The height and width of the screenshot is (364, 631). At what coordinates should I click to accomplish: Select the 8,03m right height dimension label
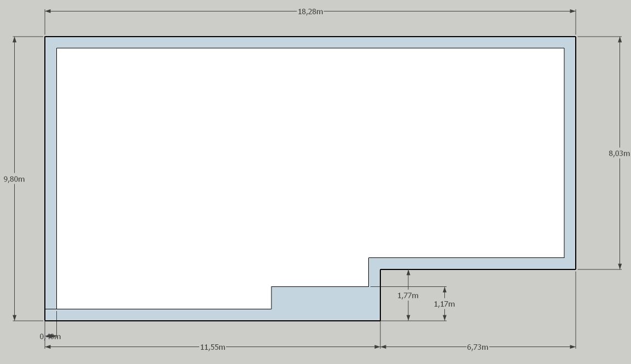620,154
